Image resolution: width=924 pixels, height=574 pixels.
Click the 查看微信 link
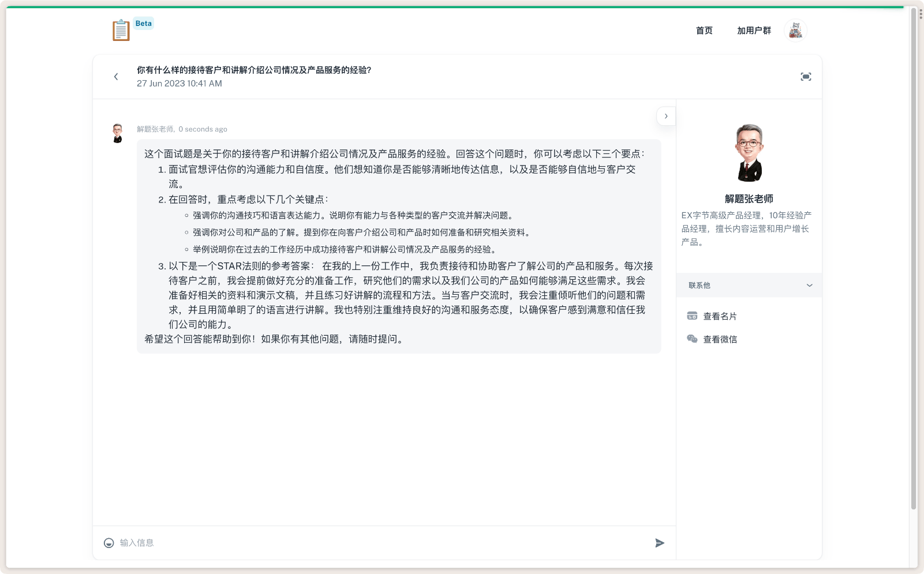point(720,339)
